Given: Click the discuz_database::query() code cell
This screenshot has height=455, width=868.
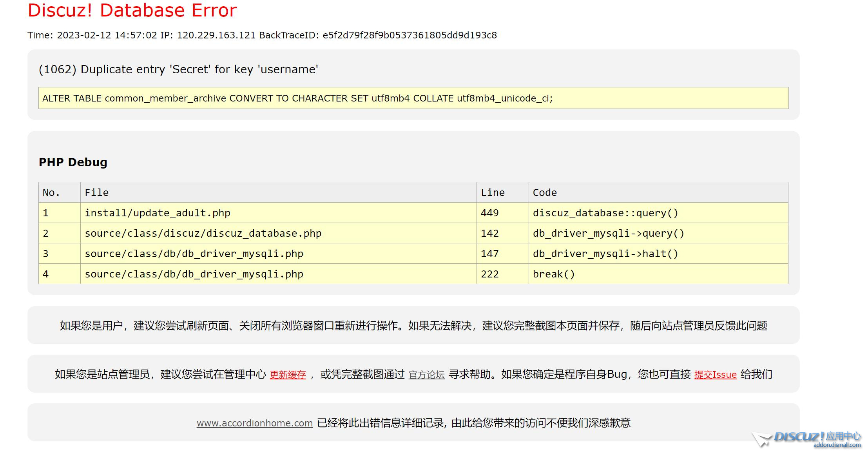Looking at the screenshot, I should coord(605,213).
